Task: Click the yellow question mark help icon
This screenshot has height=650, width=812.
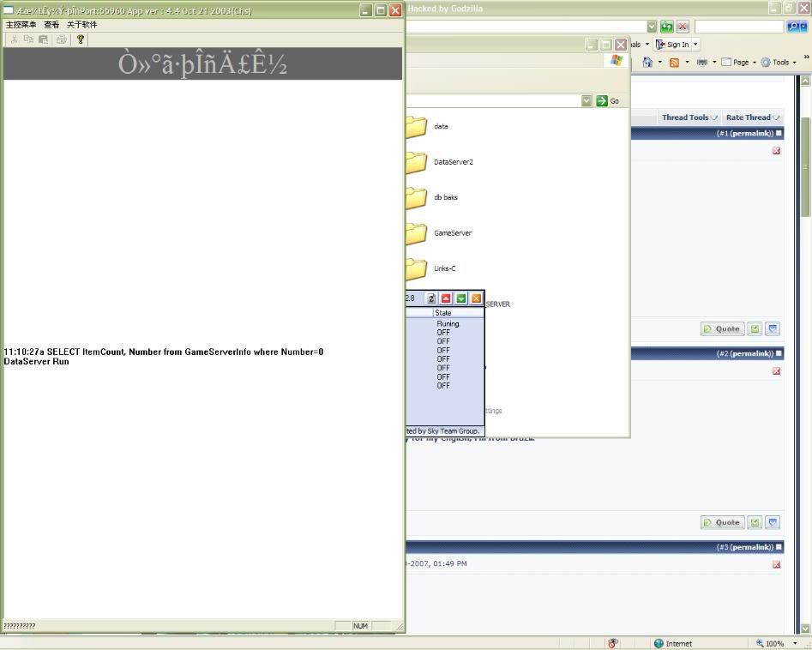Action: (x=81, y=39)
